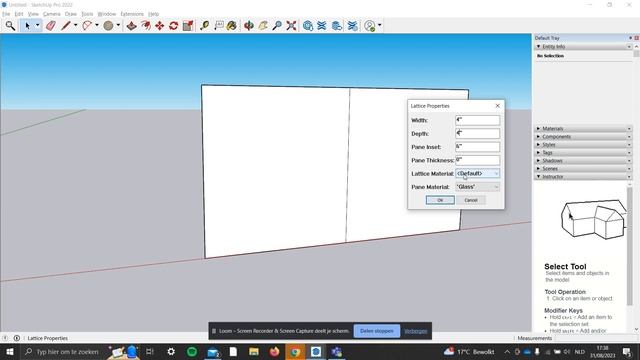Pick the Eraser tool
The image size is (640, 360).
(x=51, y=26)
